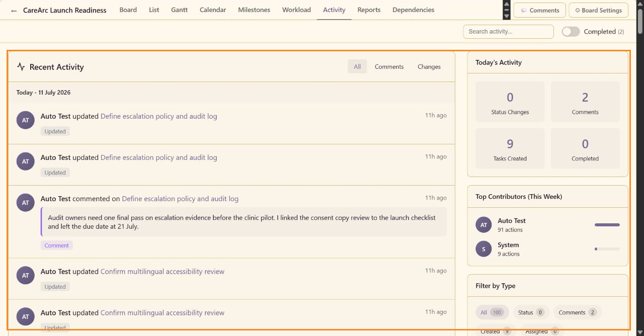Image resolution: width=644 pixels, height=336 pixels.
Task: Filter Recent Activity to Changes only
Action: pyautogui.click(x=429, y=66)
